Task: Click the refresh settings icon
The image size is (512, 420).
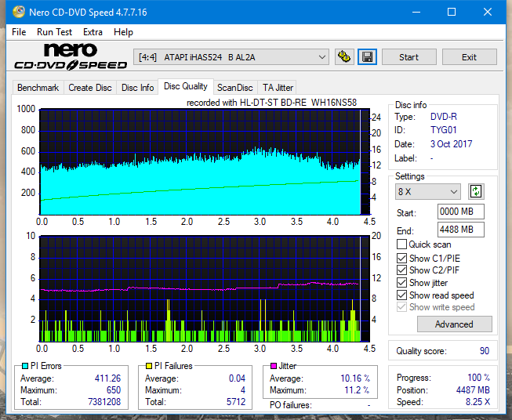Action: coord(476,191)
